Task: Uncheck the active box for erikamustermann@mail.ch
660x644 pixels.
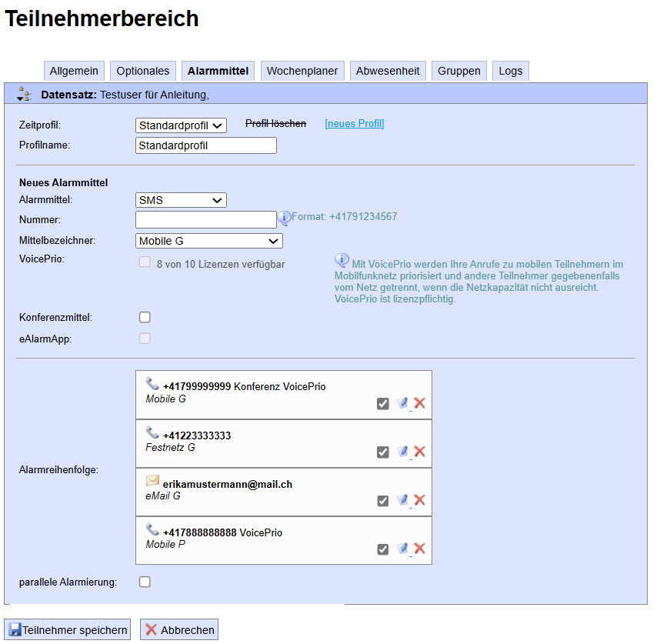Action: coord(383,501)
